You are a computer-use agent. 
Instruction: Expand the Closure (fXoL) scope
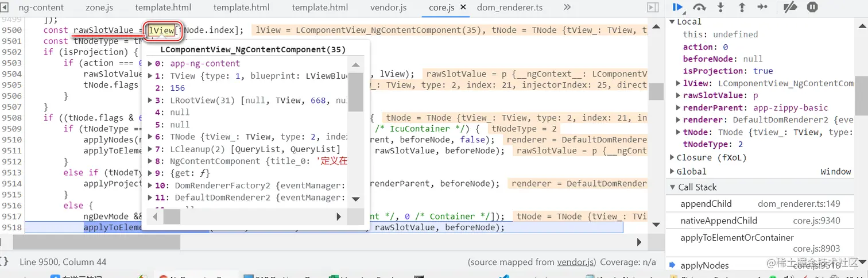coord(672,157)
